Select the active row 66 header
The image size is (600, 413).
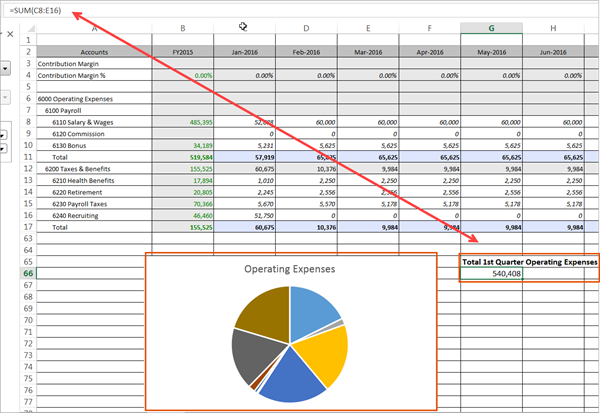(28, 274)
